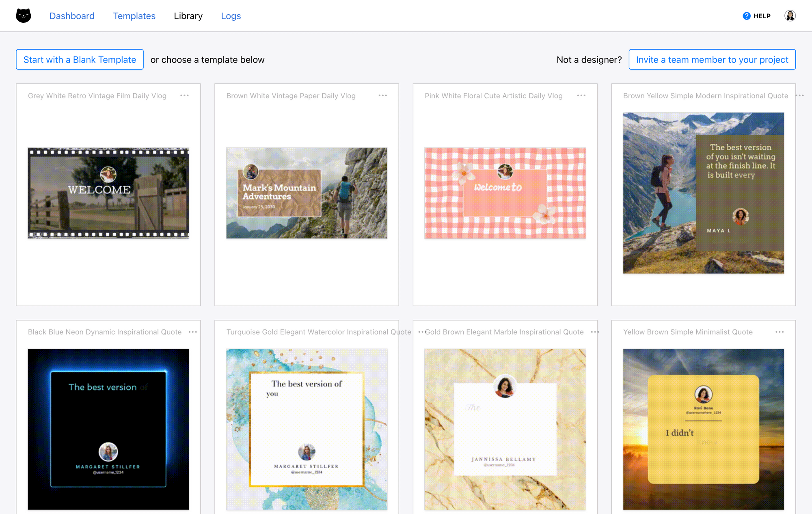Click Start with a Blank Template
The width and height of the screenshot is (812, 514).
coord(80,59)
